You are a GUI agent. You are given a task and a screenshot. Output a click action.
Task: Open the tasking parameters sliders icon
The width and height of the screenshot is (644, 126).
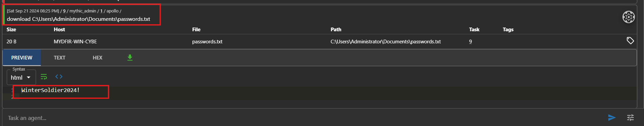(631, 117)
